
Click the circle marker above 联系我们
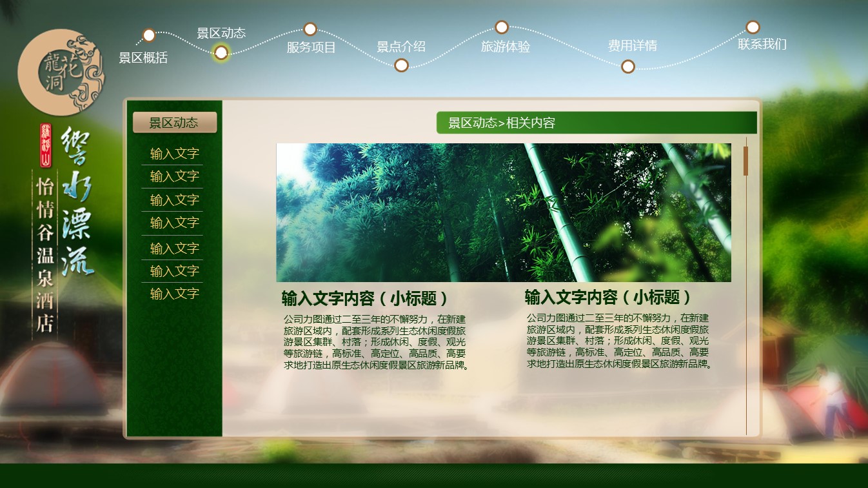pos(753,27)
